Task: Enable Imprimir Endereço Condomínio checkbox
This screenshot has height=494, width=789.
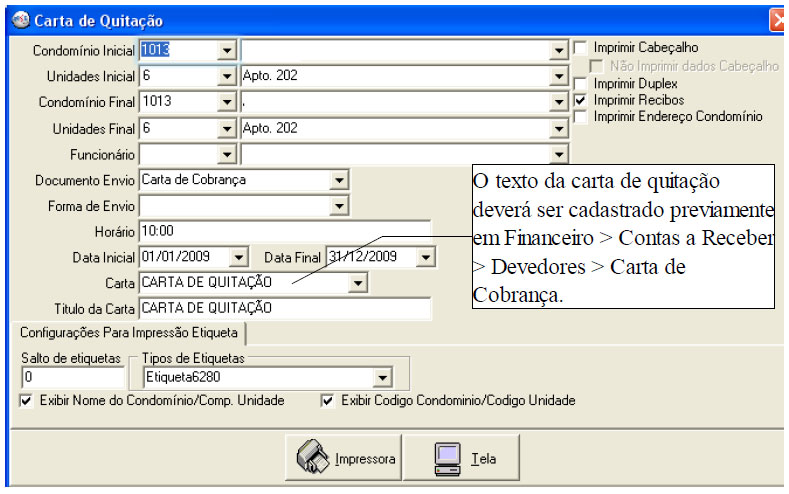Action: pos(581,117)
